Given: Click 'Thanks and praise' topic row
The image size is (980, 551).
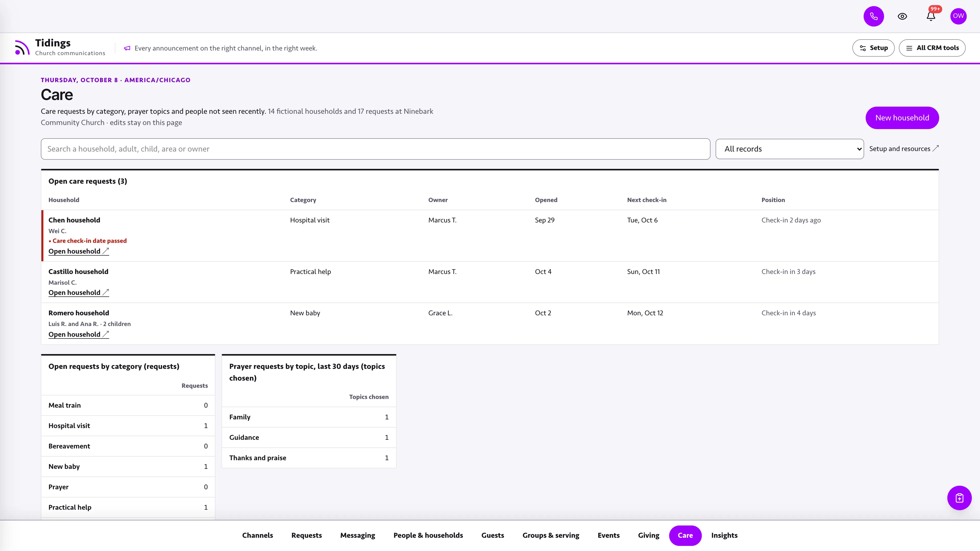Looking at the screenshot, I should click(309, 458).
